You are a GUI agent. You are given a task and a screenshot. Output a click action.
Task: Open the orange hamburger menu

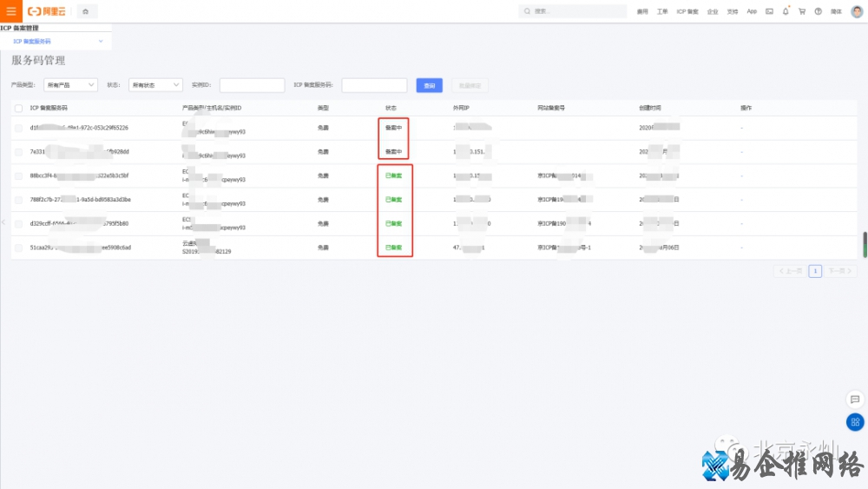[11, 11]
